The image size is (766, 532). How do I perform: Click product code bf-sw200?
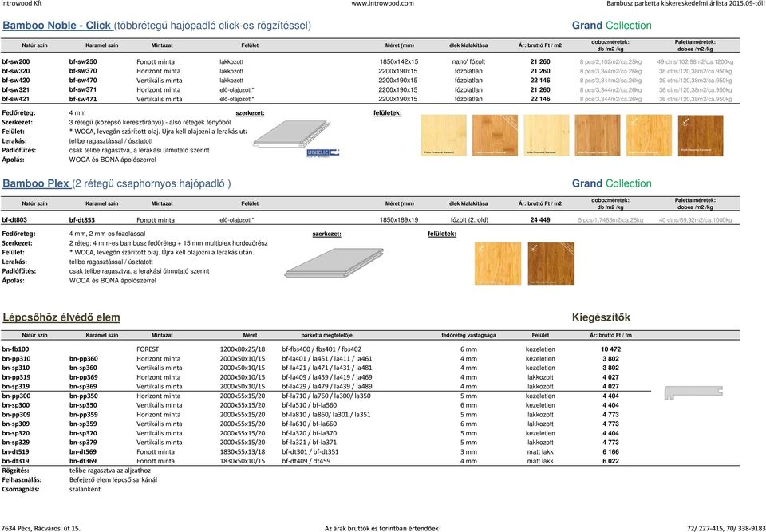coord(16,62)
